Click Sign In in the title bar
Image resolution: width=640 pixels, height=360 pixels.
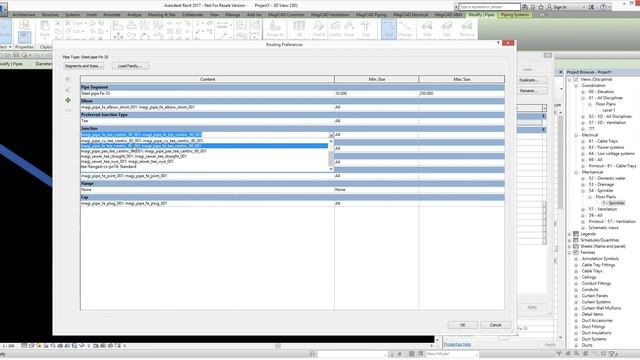(560, 7)
